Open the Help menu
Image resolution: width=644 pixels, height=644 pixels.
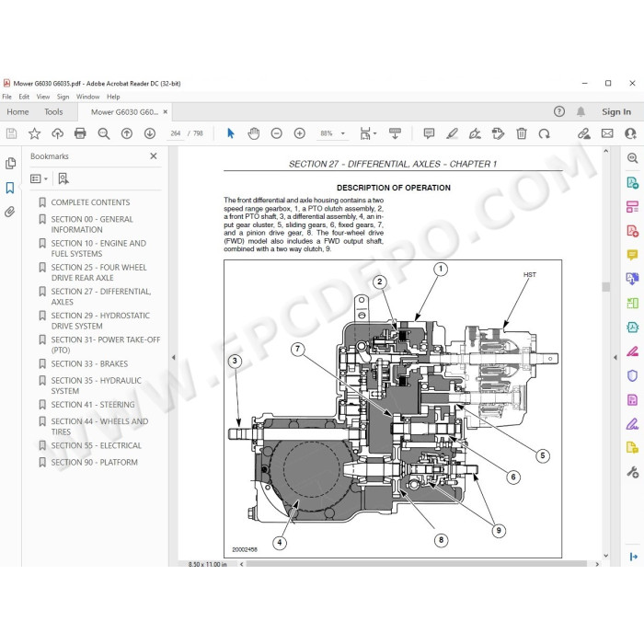113,97
